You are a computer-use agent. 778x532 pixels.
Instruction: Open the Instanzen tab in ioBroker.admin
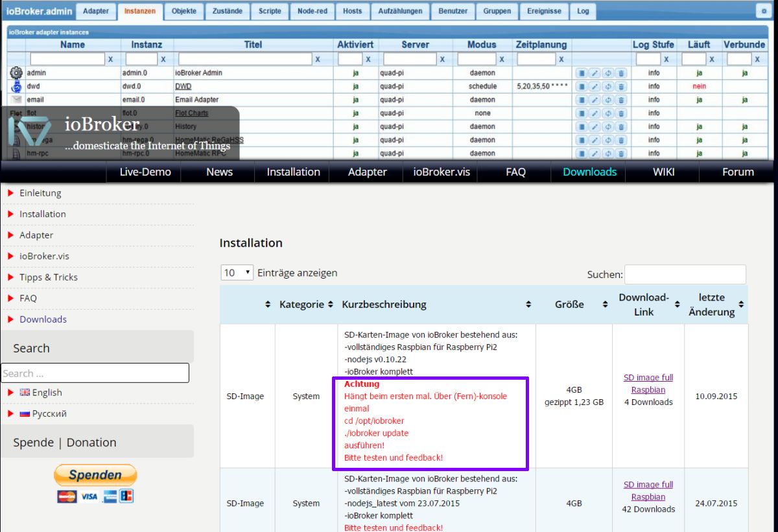click(140, 11)
